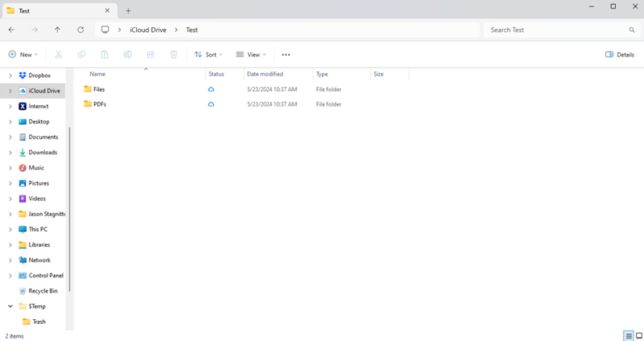
Task: Click the Rename icon
Action: coord(128,54)
